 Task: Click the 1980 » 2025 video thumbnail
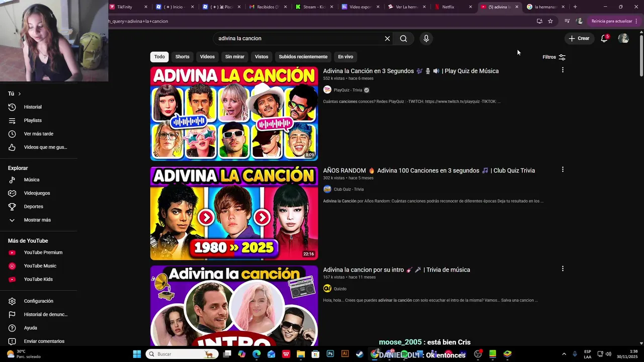(234, 213)
